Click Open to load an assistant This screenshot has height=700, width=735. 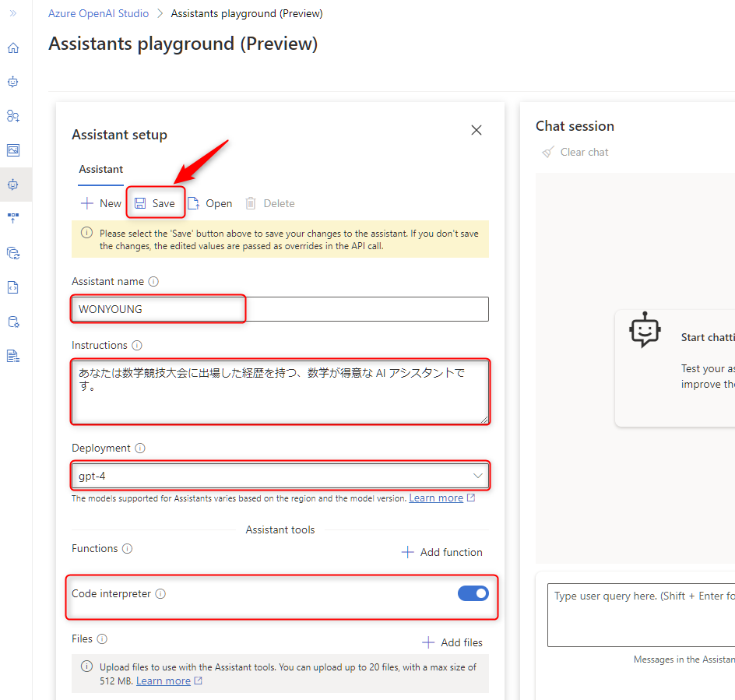(x=210, y=203)
